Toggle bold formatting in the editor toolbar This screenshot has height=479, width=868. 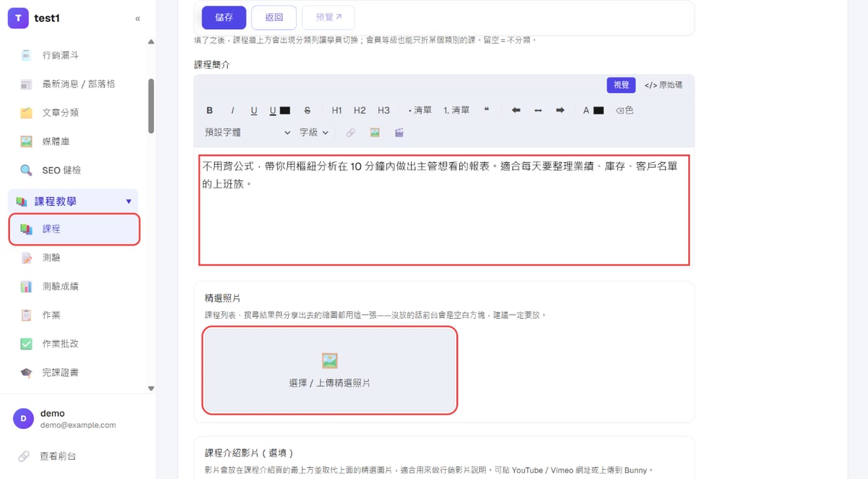[209, 110]
